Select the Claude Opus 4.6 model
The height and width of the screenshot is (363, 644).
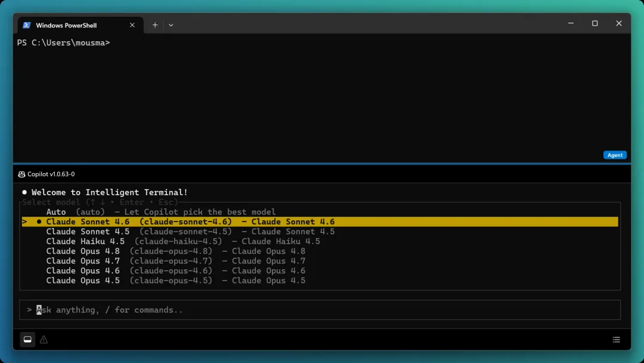[320, 271]
